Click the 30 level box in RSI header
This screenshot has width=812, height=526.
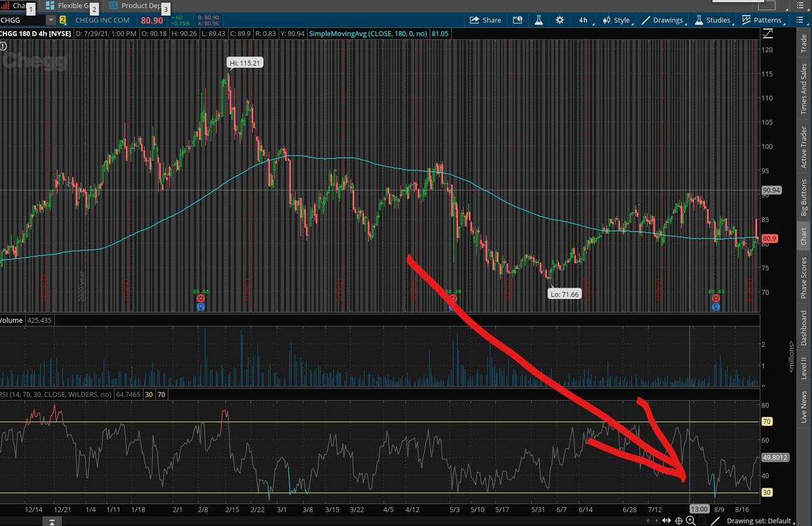148,394
